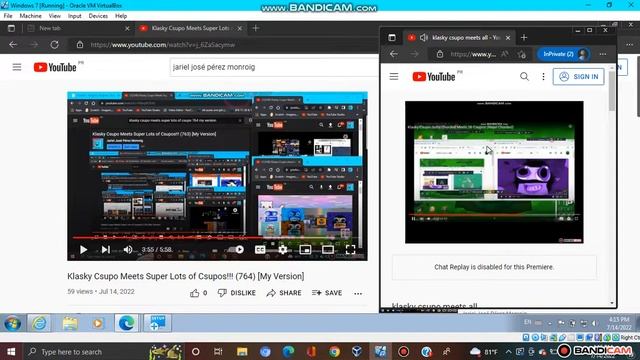Go back in the main browser window
Image resolution: width=640 pixels, height=360 pixels.
click(x=13, y=45)
